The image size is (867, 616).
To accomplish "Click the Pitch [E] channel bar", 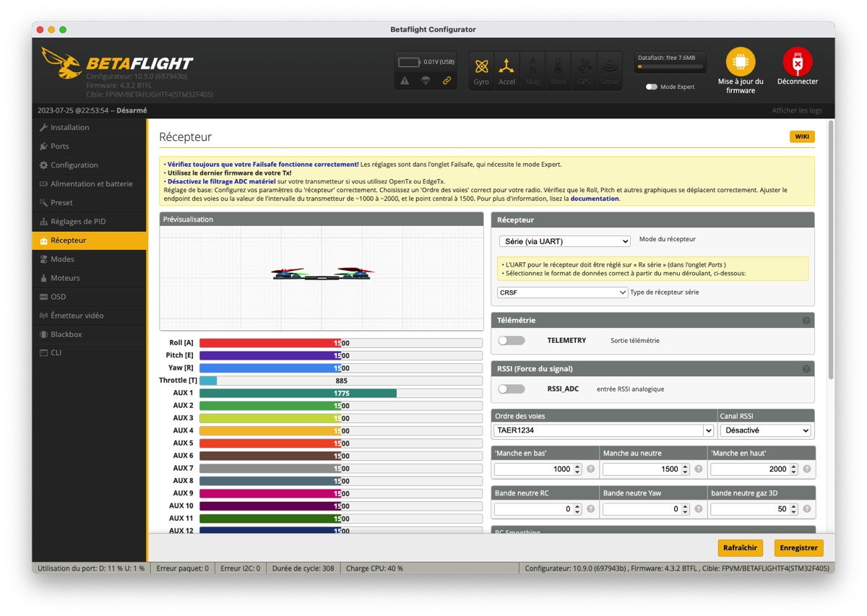I will click(341, 355).
